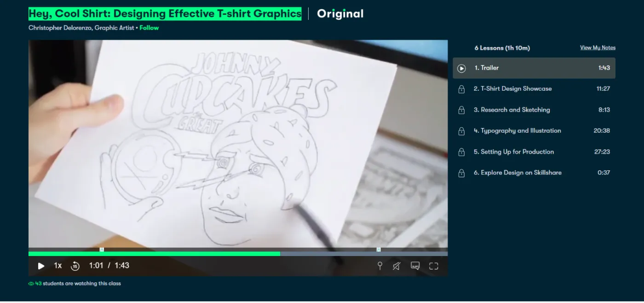The image size is (644, 303).
Task: Click lock icon for Explore Design on Skillshare
Action: [461, 173]
